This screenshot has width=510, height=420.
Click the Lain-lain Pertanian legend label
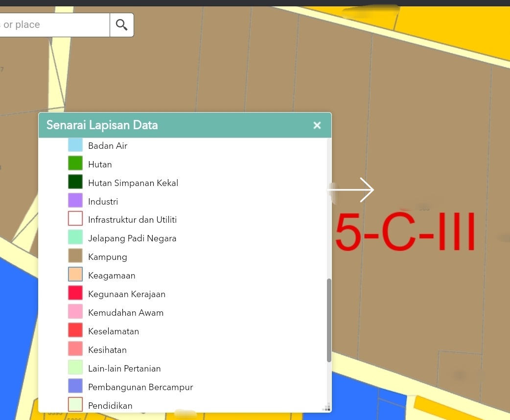tap(124, 369)
